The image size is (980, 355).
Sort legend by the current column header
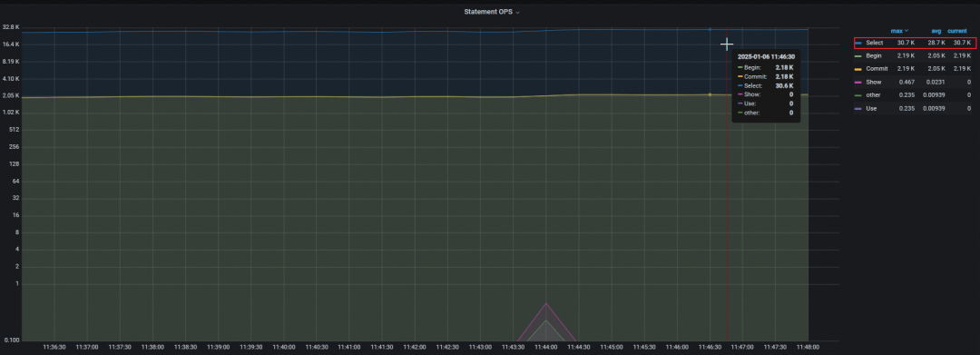[957, 31]
